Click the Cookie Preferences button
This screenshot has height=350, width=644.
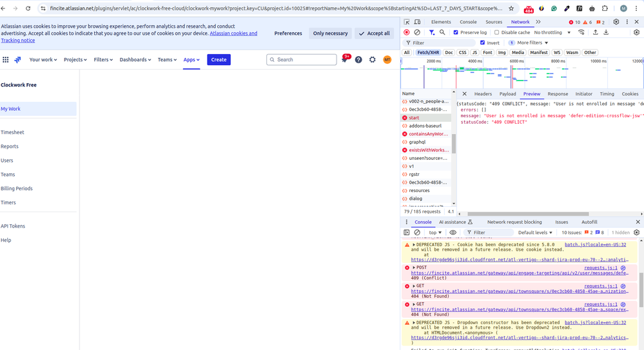point(288,34)
